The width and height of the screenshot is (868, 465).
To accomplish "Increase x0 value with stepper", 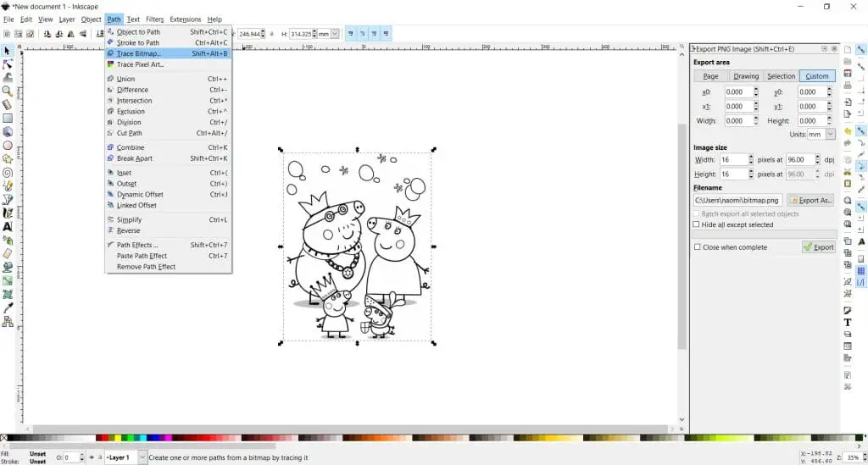I will 756,90.
